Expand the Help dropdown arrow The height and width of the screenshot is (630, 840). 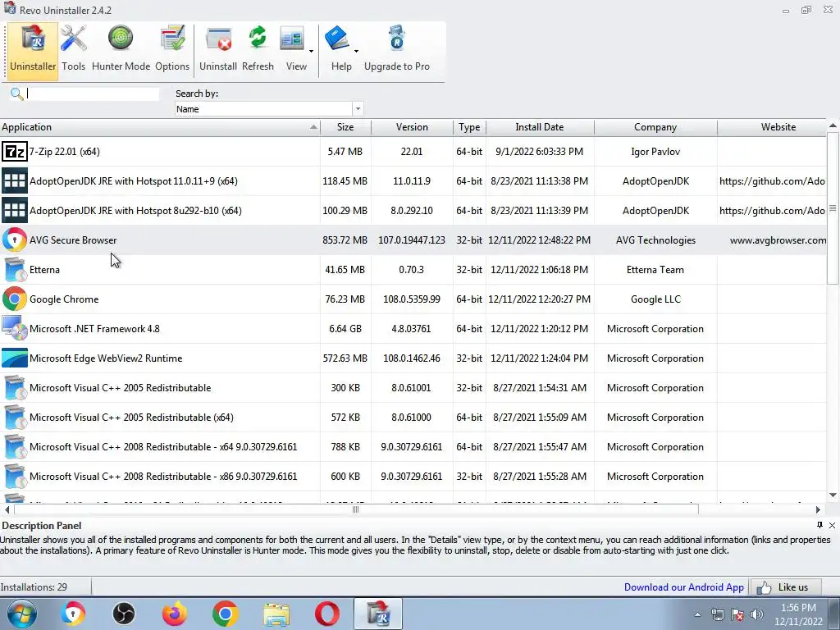coord(356,52)
